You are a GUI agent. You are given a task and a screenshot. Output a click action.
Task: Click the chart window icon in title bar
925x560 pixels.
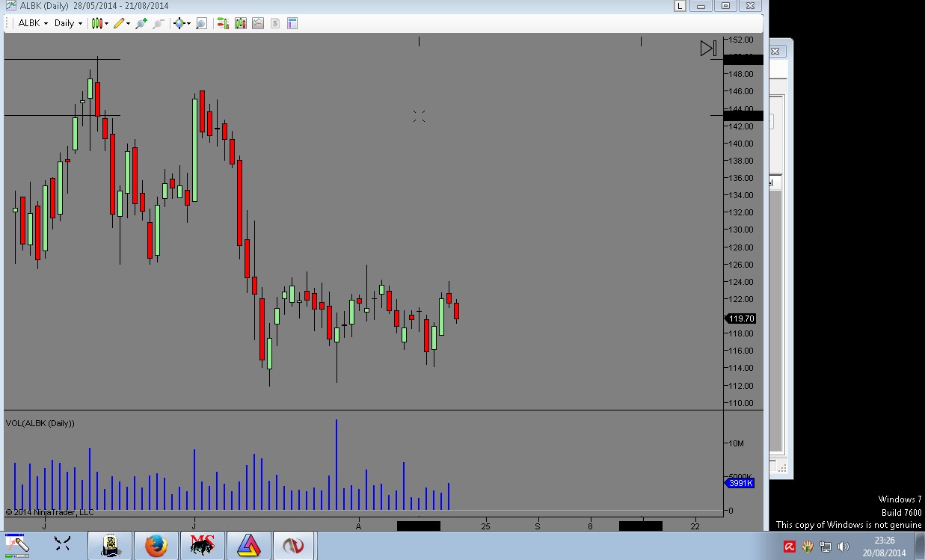10,6
